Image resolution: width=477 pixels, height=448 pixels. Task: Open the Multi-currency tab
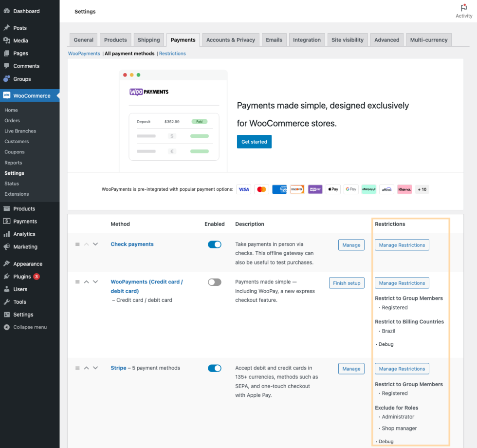click(x=429, y=40)
